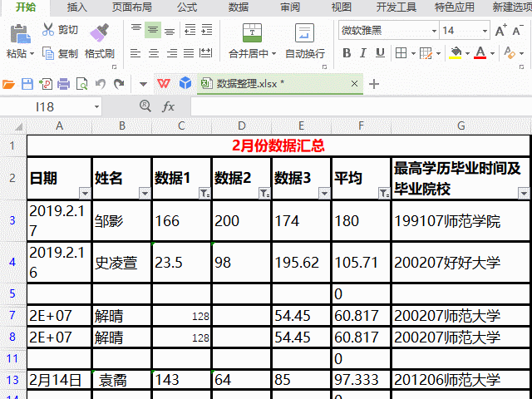Click the print preview icon

coord(81,84)
